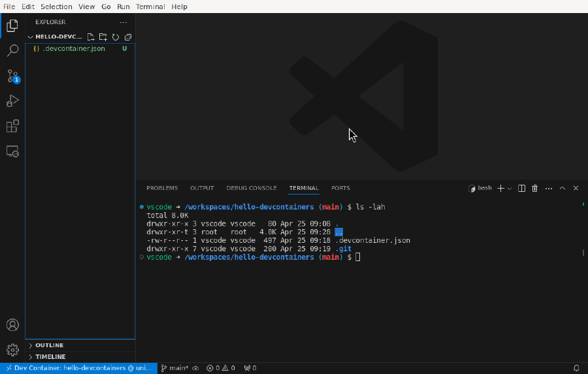Image resolution: width=588 pixels, height=374 pixels.
Task: Expand the TIMELINE section
Action: point(50,357)
